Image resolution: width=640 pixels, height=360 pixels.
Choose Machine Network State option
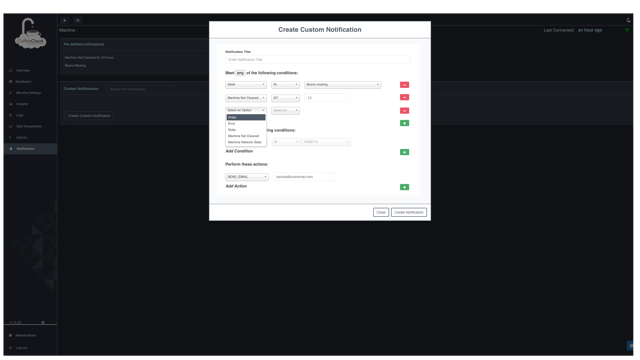click(246, 142)
